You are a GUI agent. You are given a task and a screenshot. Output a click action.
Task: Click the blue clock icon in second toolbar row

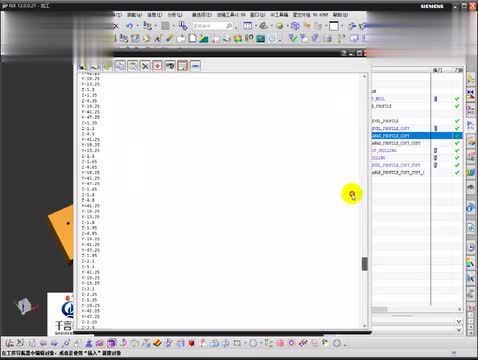(272, 39)
